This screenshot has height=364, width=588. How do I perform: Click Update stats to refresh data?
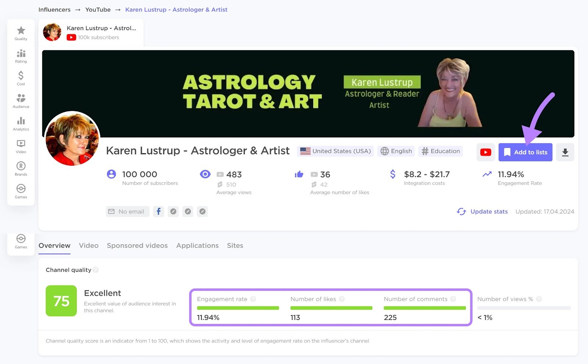click(489, 212)
